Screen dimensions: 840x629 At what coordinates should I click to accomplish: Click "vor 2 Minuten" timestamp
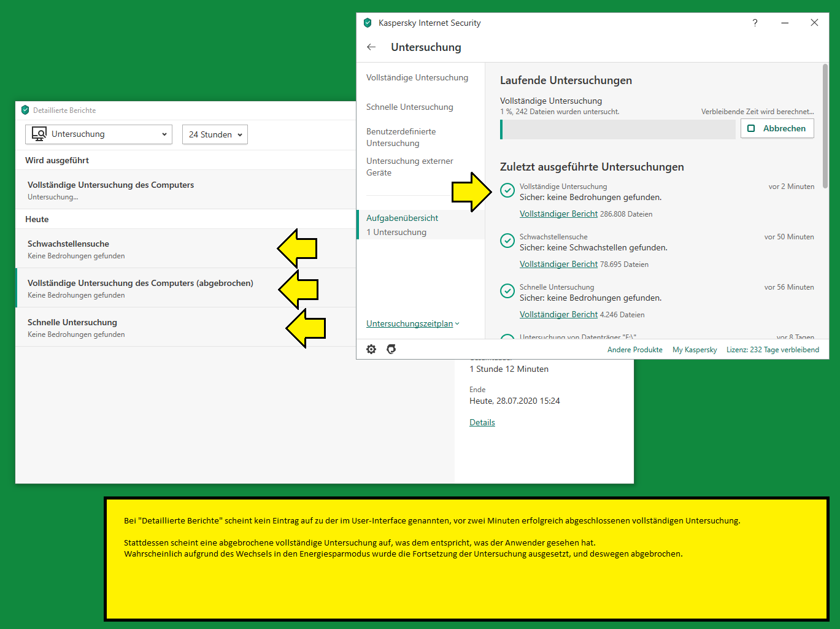pyautogui.click(x=792, y=187)
